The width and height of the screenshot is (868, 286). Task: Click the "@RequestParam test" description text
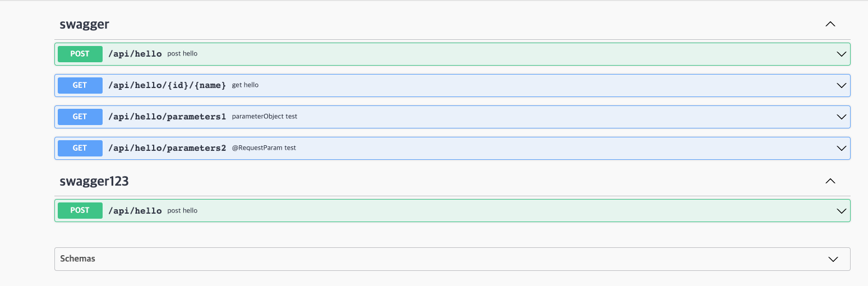click(x=264, y=148)
